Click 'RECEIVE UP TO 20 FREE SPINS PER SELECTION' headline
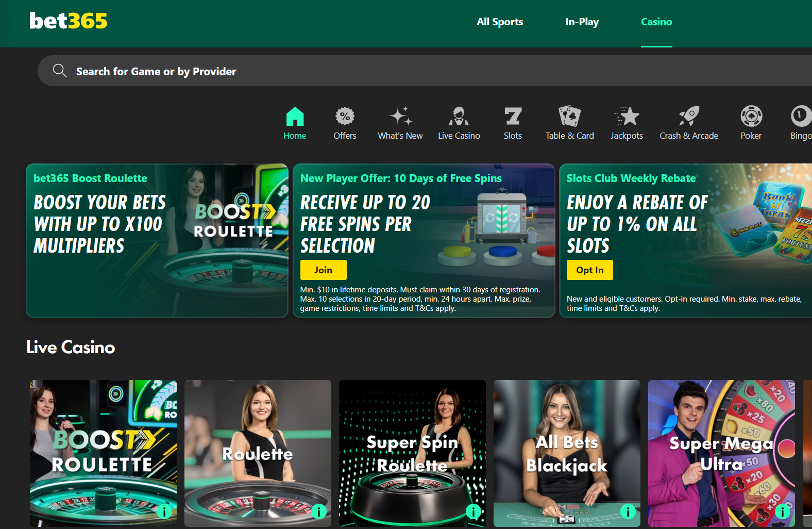 tap(365, 224)
